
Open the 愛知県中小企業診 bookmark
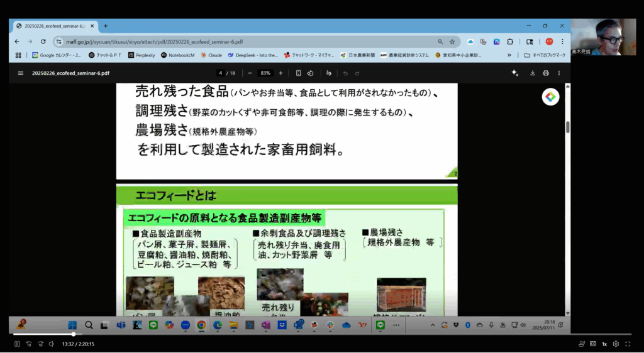458,55
